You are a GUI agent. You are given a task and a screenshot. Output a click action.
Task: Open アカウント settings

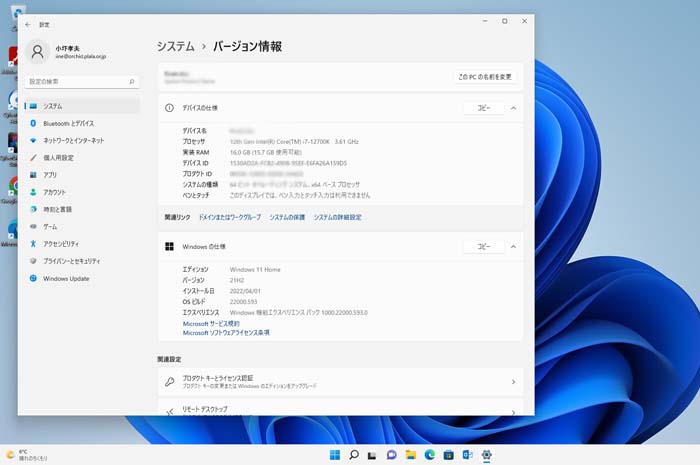pyautogui.click(x=82, y=192)
